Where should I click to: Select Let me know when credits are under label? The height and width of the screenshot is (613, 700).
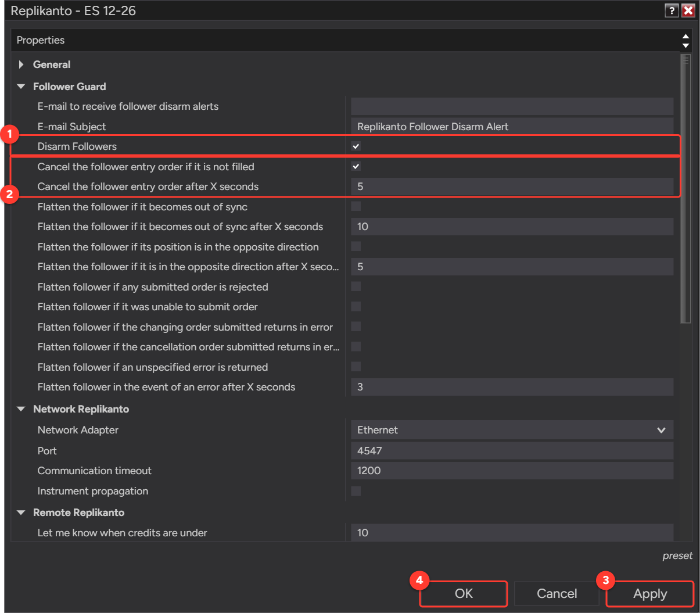pos(122,533)
